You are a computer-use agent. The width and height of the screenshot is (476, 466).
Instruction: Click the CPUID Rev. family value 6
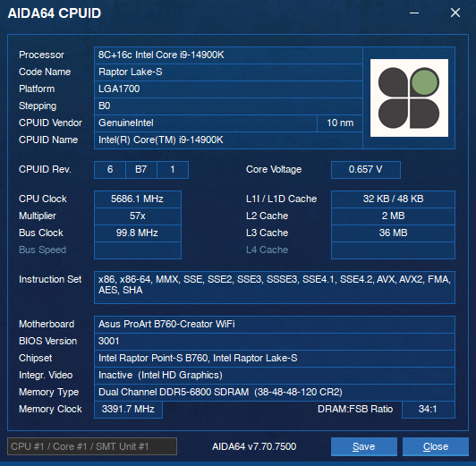[110, 170]
